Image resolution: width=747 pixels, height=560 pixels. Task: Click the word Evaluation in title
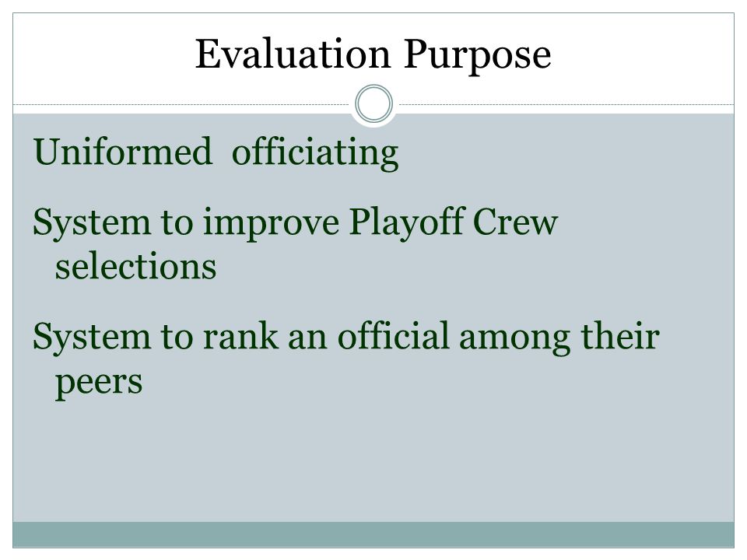(x=293, y=54)
